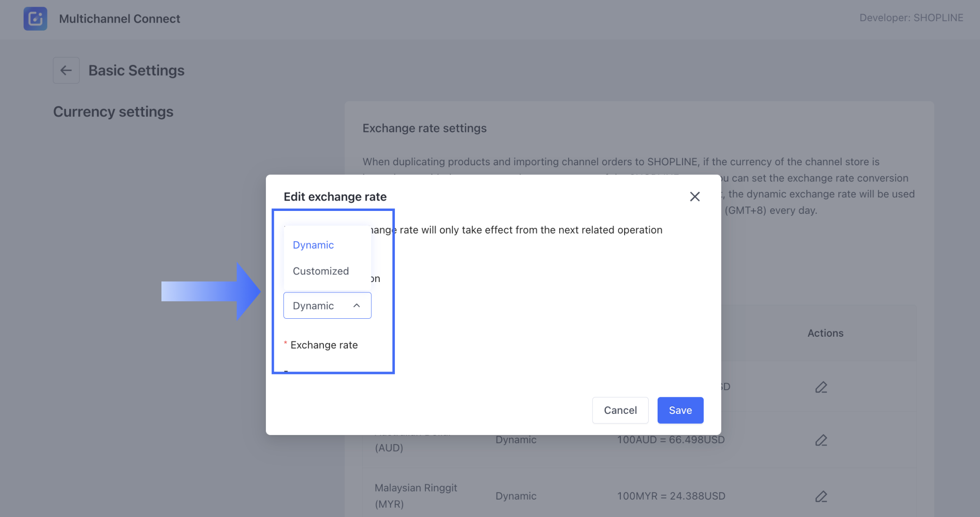Click edit pencil in the Malaysian Ringgit row

[x=821, y=496]
